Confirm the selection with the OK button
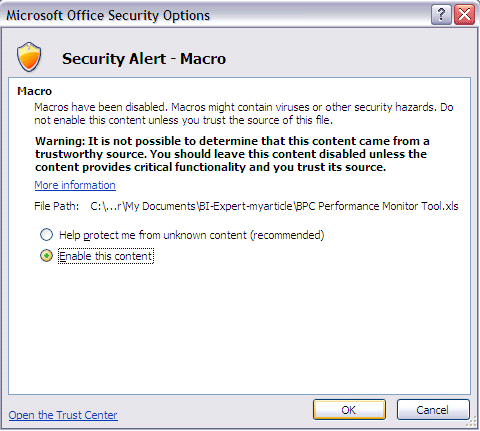Screen dimensions: 480x431 pyautogui.click(x=349, y=410)
